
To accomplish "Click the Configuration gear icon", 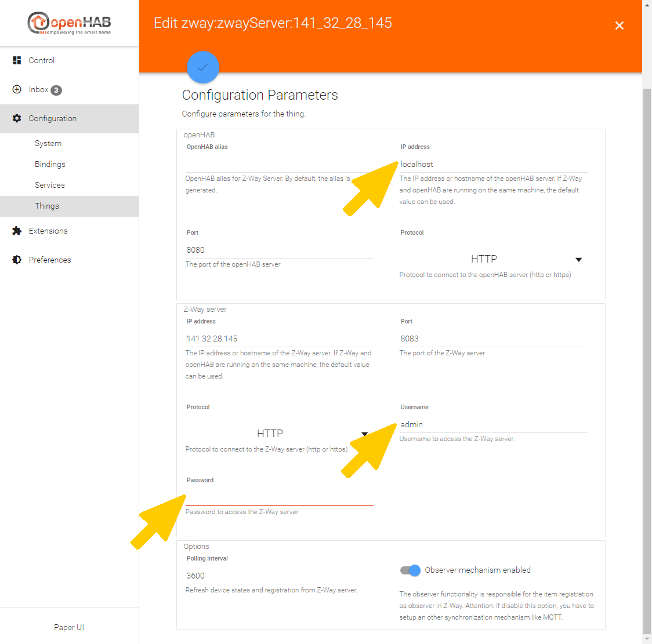I will pos(16,118).
